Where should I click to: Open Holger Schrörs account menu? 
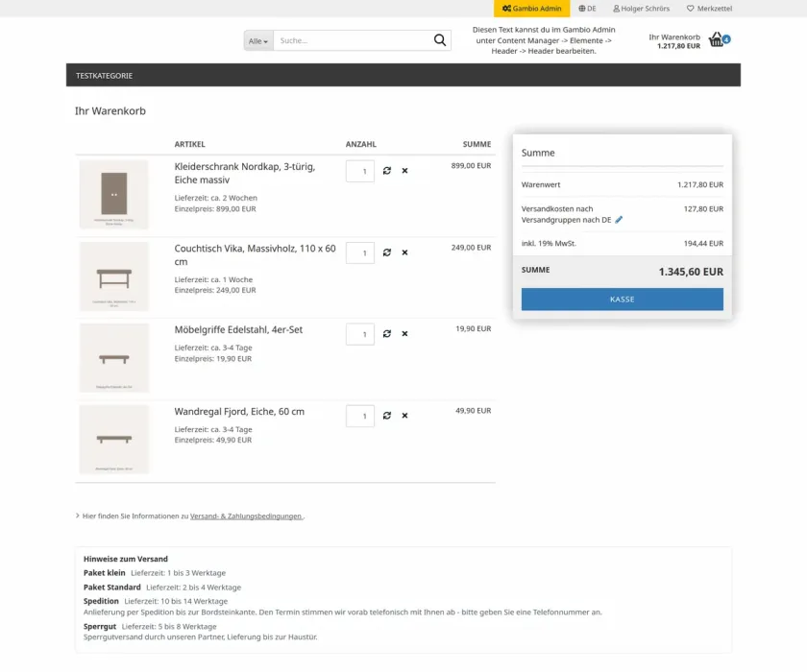(642, 9)
